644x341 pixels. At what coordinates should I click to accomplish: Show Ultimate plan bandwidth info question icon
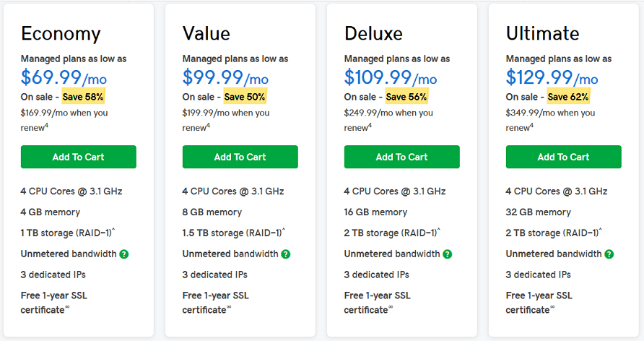tap(609, 254)
